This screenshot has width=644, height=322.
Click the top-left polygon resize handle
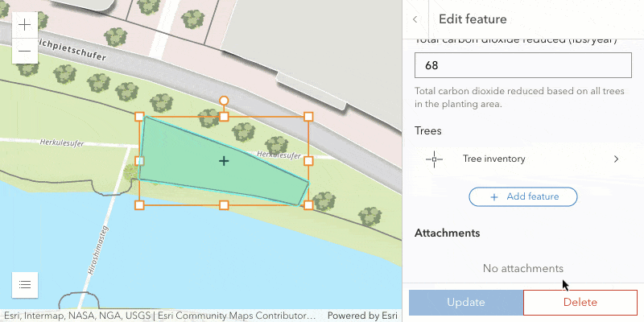[139, 117]
